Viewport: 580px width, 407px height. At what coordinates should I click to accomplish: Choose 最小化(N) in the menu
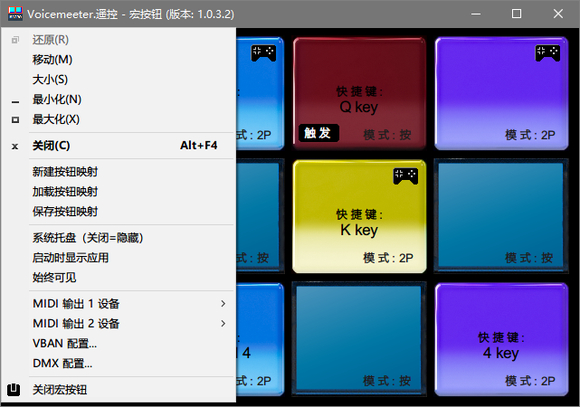pos(118,100)
